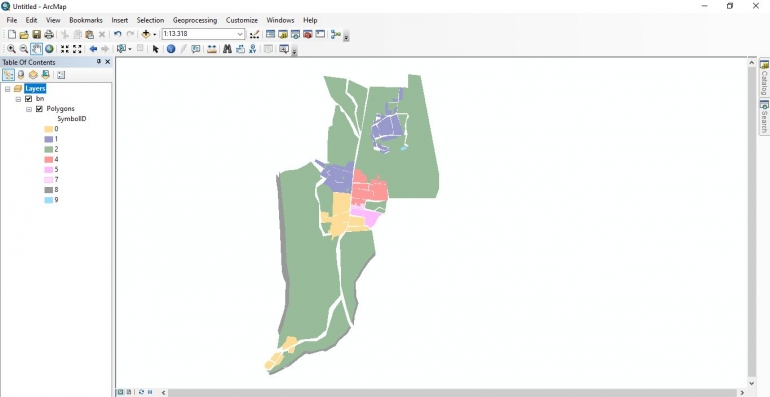Activate the Identify tool
The image size is (770, 397).
(171, 49)
